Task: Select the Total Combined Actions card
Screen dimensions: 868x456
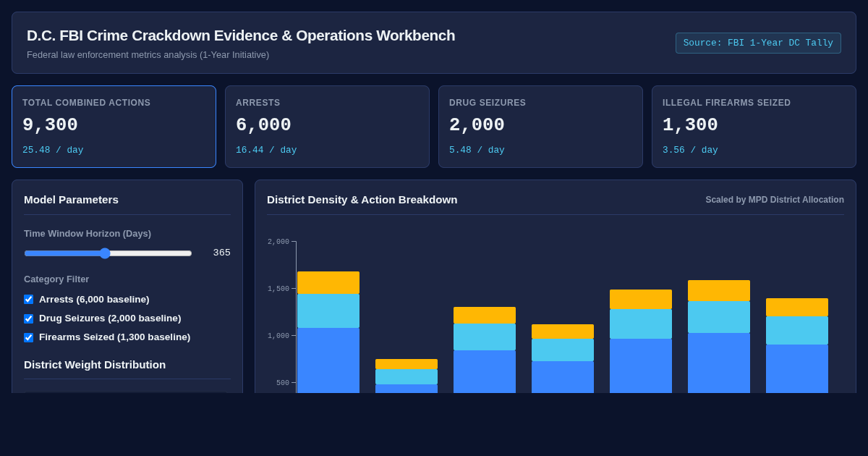Action: [114, 127]
